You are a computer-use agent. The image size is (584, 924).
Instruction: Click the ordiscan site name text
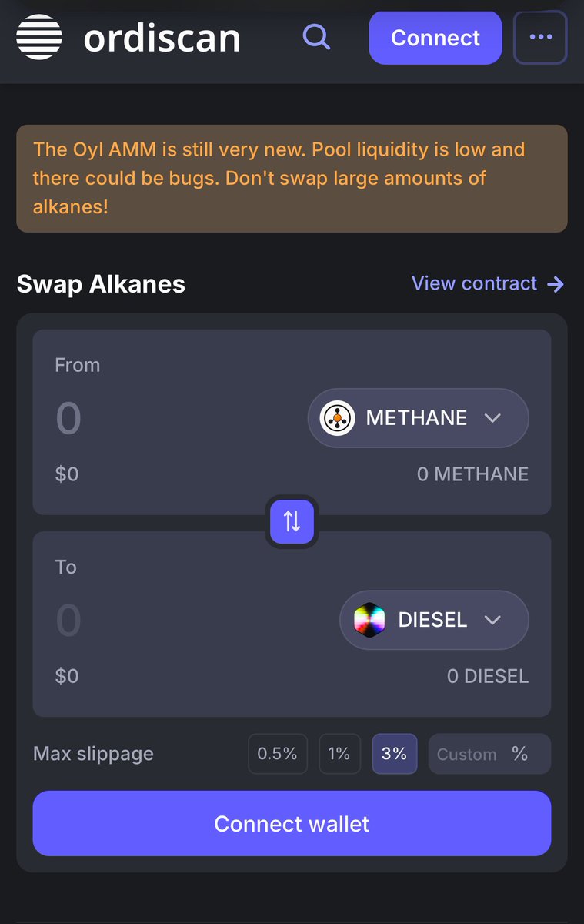(x=162, y=38)
